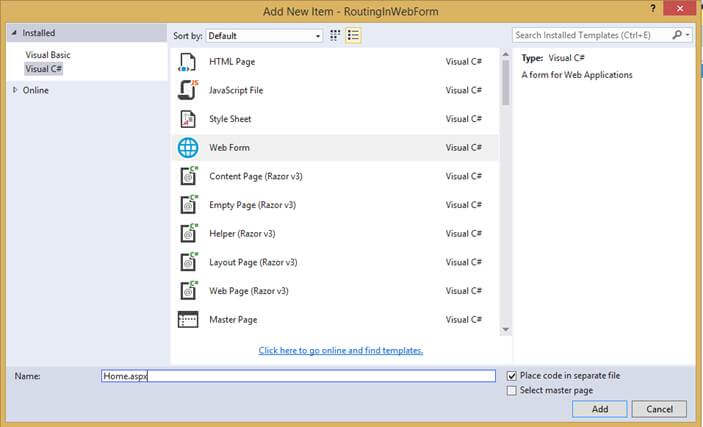Click the Add button

pos(600,409)
